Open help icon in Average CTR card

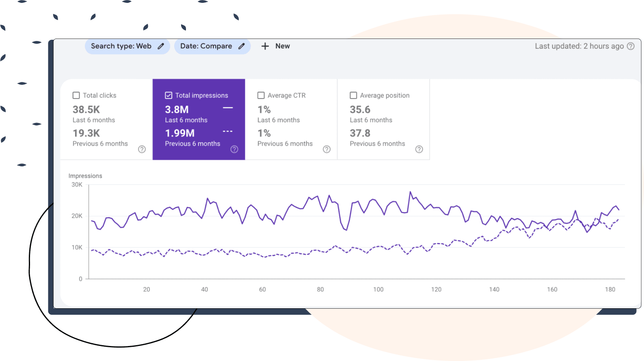point(326,149)
